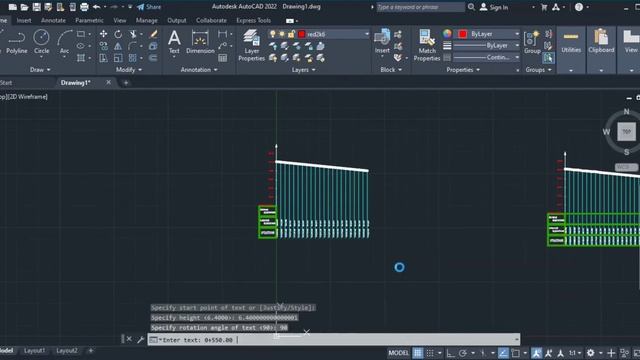Click the Fillet tool in Modify panel
This screenshot has height=360, width=640.
point(133,46)
